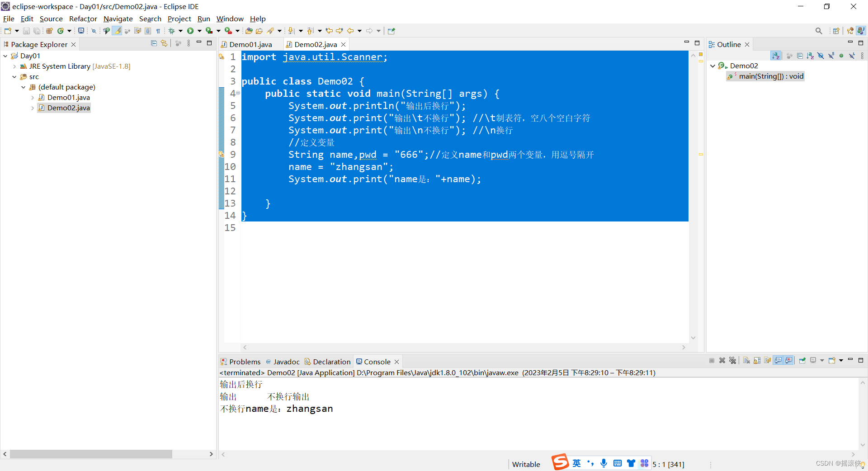This screenshot has width=868, height=471.
Task: Close the Demo02.java editor tab
Action: (x=344, y=44)
